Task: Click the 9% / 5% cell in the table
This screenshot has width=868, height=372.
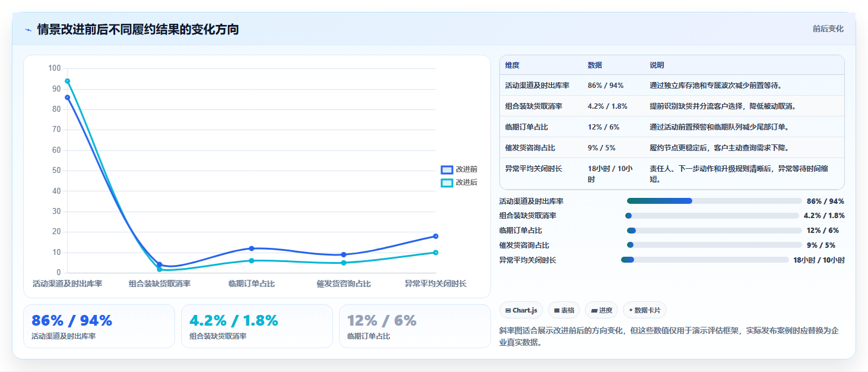Action: tap(601, 148)
